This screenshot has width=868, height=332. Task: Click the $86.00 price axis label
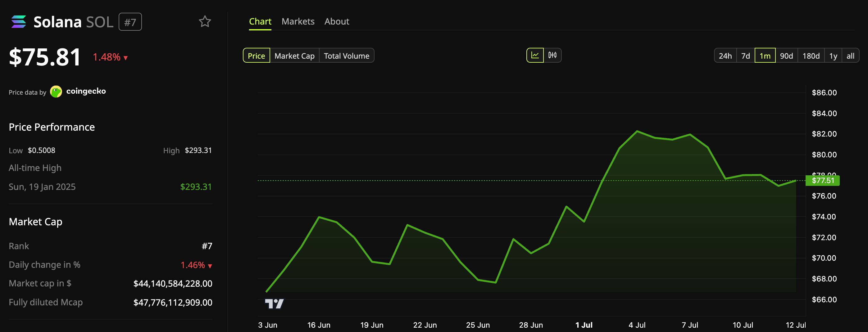click(x=824, y=92)
